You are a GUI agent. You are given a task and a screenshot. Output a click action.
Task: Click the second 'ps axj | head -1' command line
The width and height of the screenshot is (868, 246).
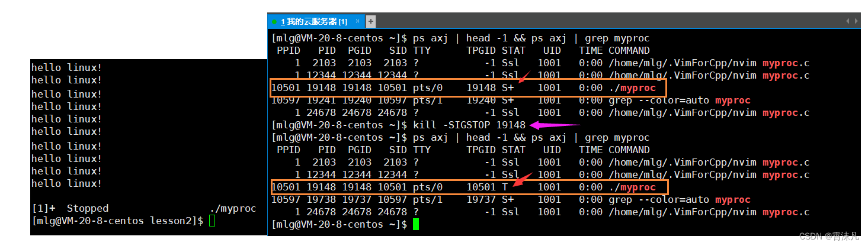pos(460,137)
